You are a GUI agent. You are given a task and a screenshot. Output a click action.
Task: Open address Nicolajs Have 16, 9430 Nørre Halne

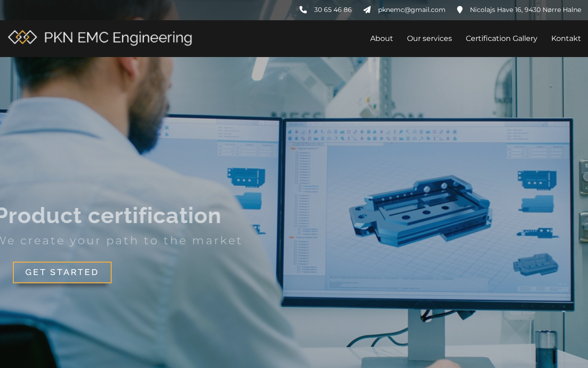point(526,10)
